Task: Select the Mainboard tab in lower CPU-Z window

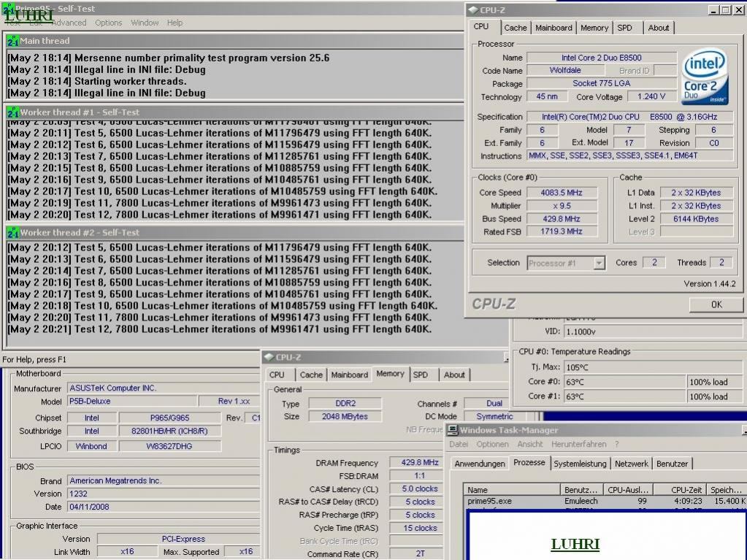Action: pyautogui.click(x=349, y=375)
